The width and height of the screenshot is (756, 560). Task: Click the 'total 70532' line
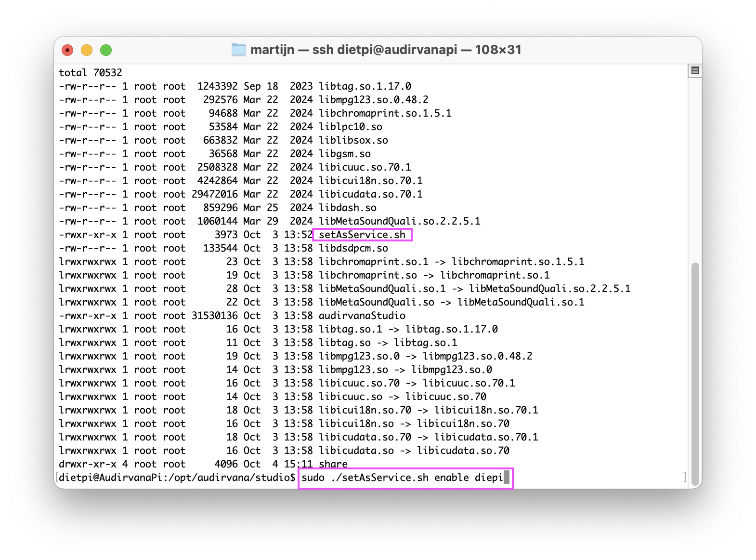pyautogui.click(x=91, y=73)
